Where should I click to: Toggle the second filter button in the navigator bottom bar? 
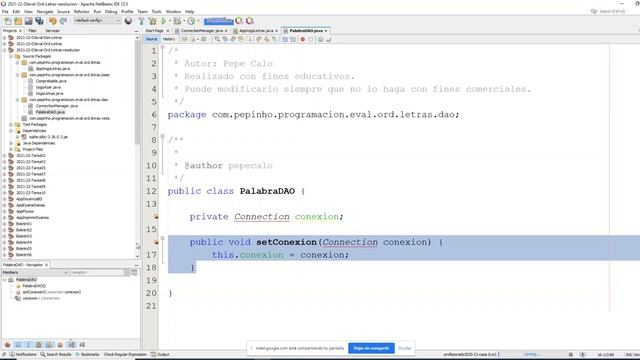[x=18, y=345]
